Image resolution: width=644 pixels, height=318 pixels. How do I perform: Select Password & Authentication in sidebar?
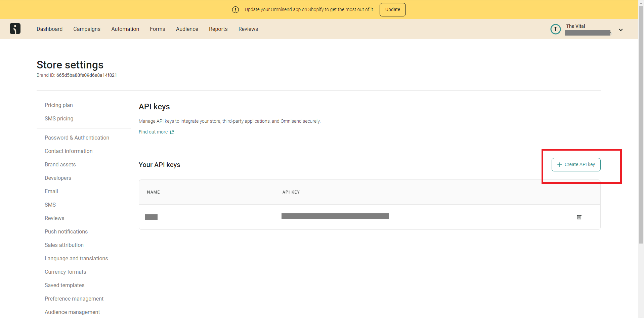coord(77,138)
